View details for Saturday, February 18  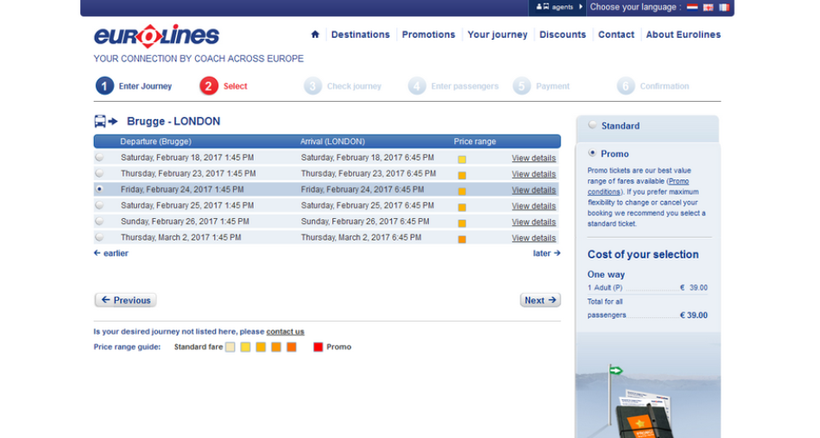[x=533, y=158]
